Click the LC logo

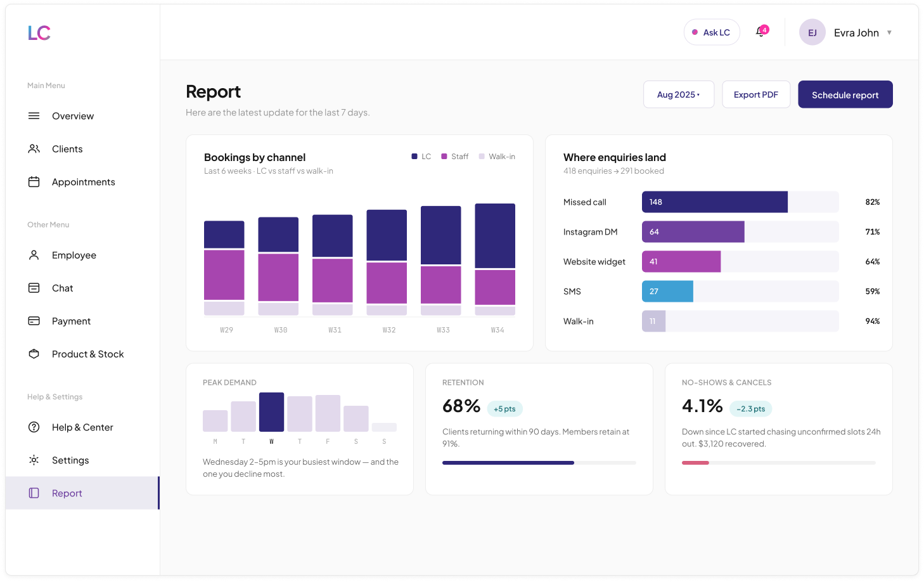pyautogui.click(x=39, y=33)
